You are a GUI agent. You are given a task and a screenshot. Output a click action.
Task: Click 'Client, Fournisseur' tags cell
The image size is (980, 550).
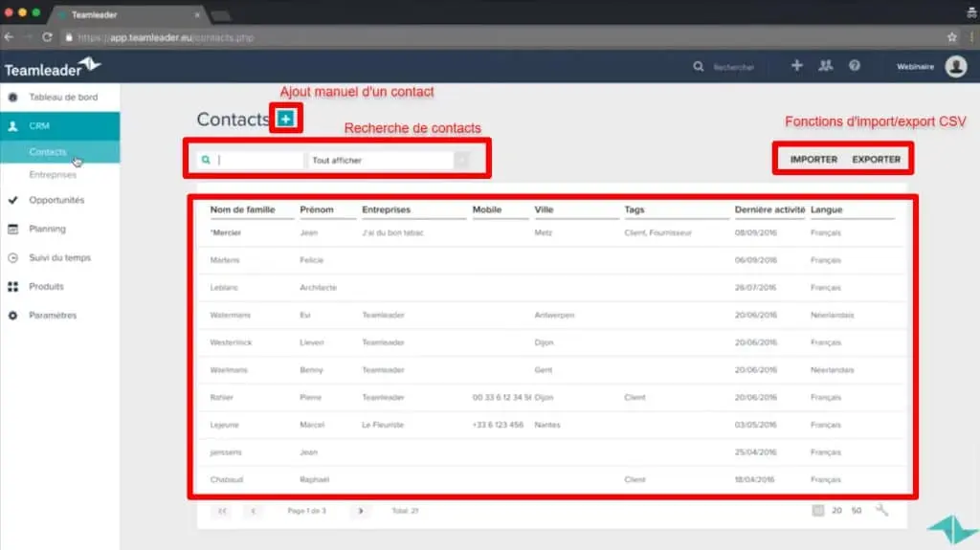point(657,232)
